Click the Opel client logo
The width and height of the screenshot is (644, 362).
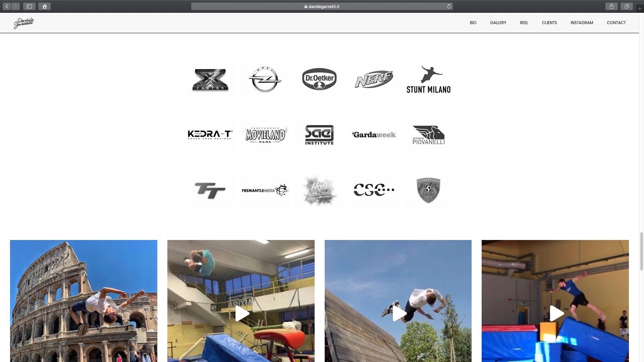pyautogui.click(x=265, y=79)
